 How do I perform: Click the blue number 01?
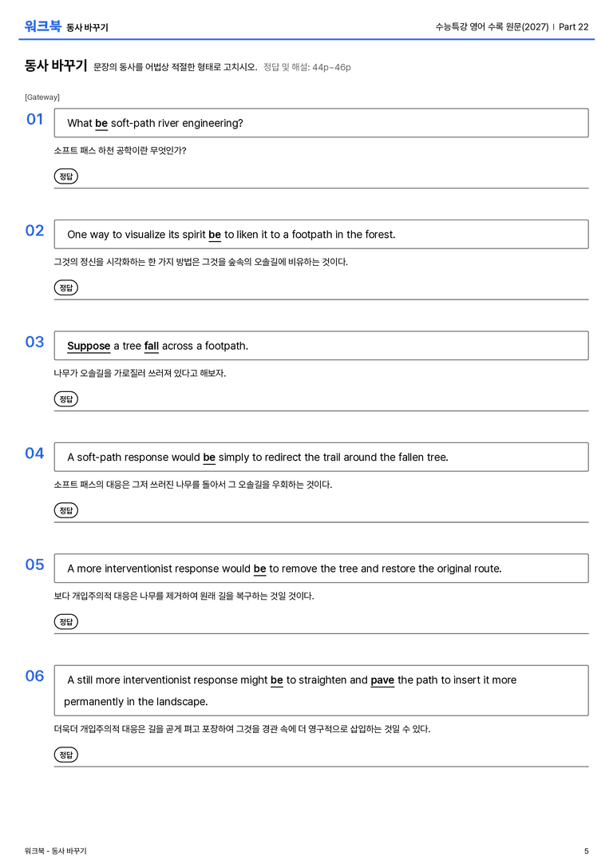(x=35, y=119)
